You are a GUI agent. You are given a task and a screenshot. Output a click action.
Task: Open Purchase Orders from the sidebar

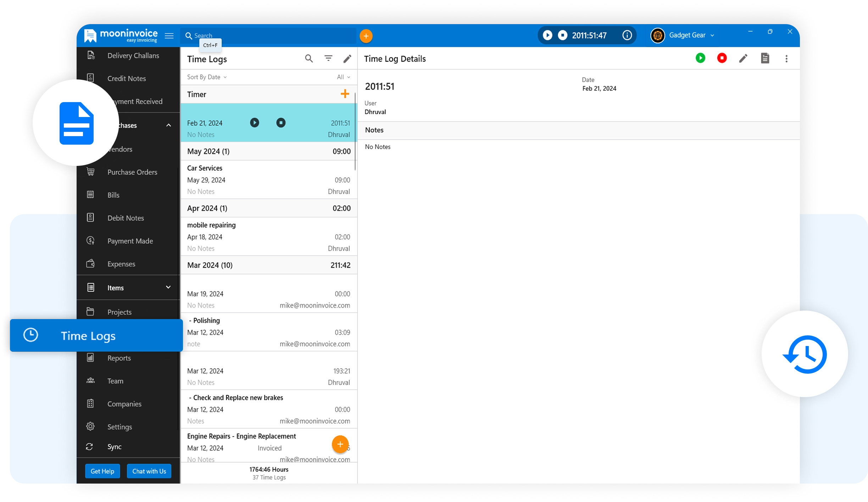(132, 172)
